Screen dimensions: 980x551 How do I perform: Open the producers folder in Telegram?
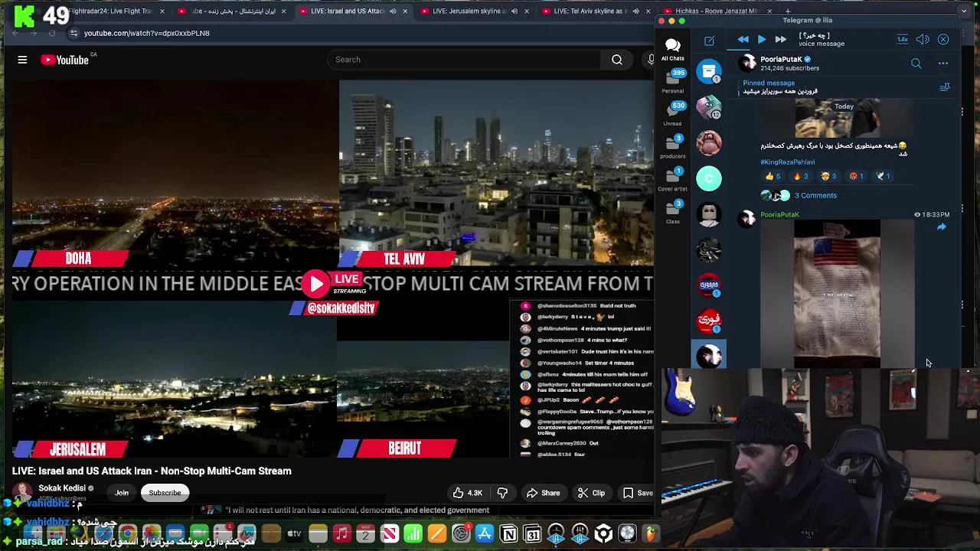click(x=672, y=147)
